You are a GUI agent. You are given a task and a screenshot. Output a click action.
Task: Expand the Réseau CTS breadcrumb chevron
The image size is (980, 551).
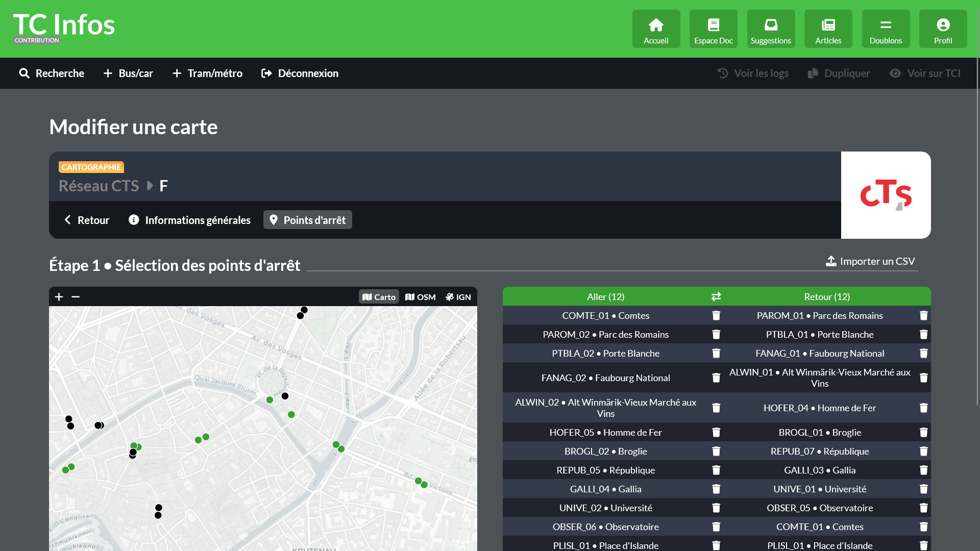tap(150, 186)
